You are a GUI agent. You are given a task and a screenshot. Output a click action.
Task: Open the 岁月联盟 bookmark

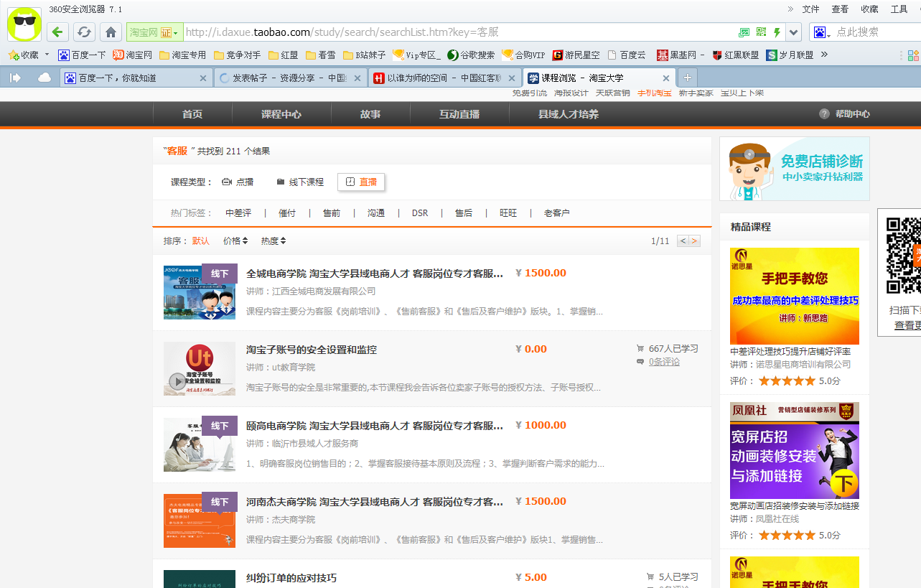click(790, 55)
